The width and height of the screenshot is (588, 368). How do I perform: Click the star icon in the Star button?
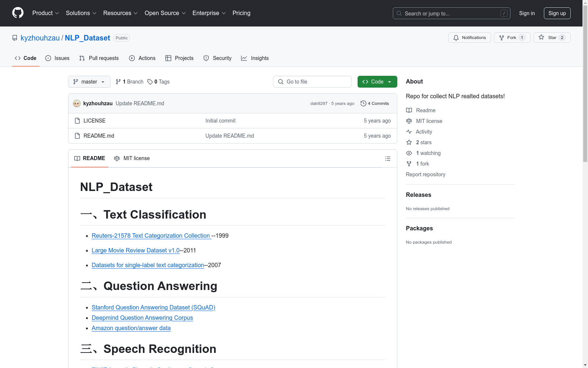(541, 37)
